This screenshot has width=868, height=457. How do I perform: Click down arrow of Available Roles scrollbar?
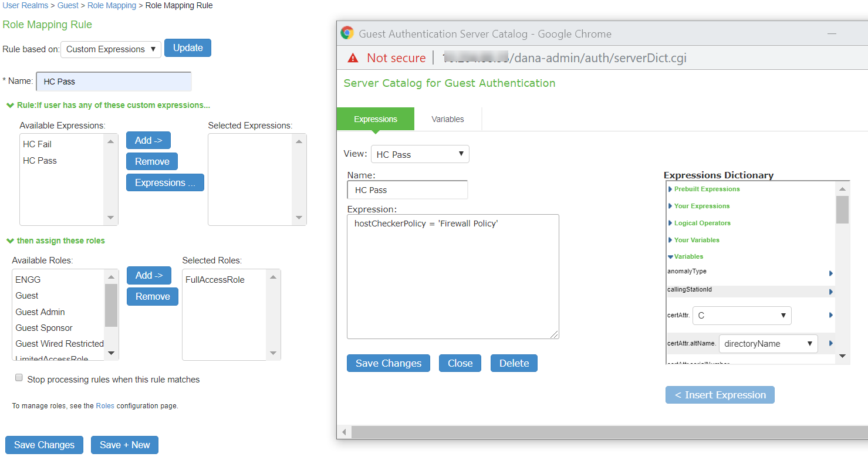point(111,353)
